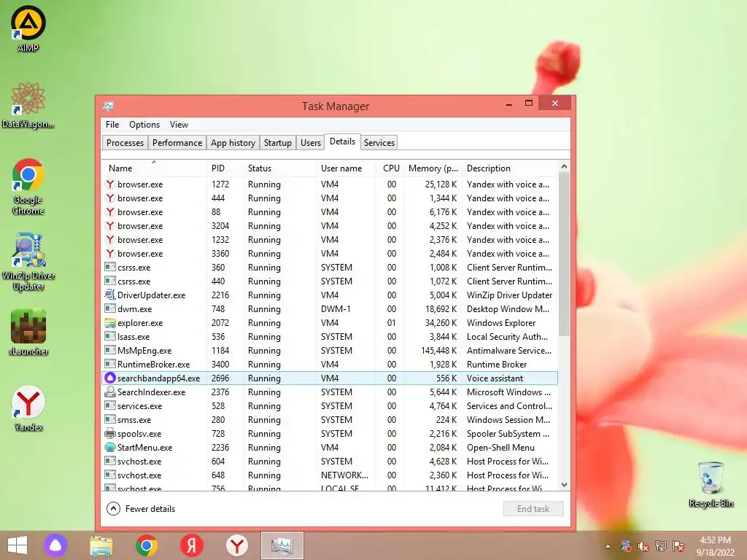The height and width of the screenshot is (560, 747).
Task: Open the View menu
Action: 179,124
